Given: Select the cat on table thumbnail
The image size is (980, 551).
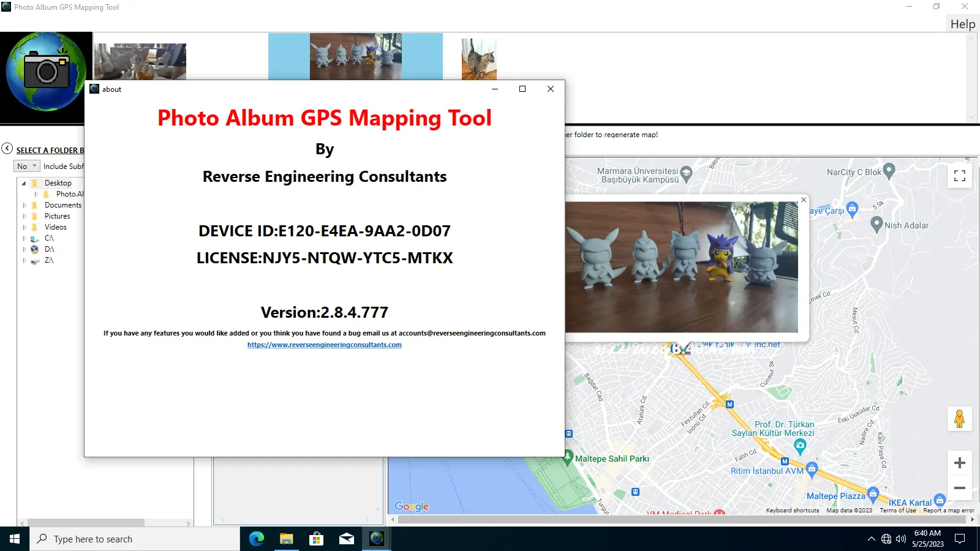Looking at the screenshot, I should pos(140,61).
